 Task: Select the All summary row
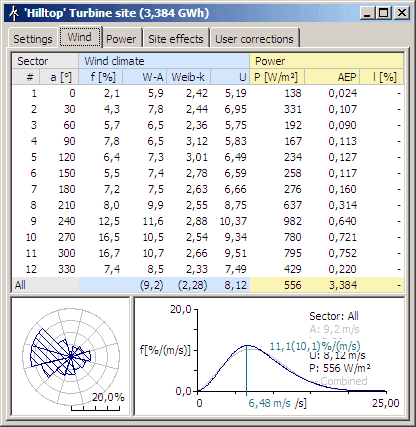208,285
